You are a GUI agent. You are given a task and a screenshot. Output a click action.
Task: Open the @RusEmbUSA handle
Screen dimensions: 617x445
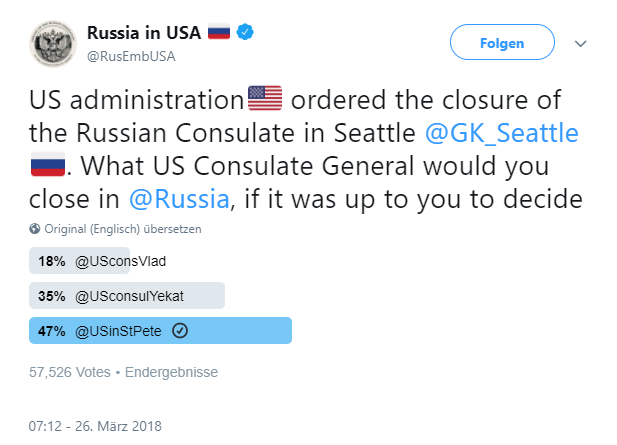(132, 55)
